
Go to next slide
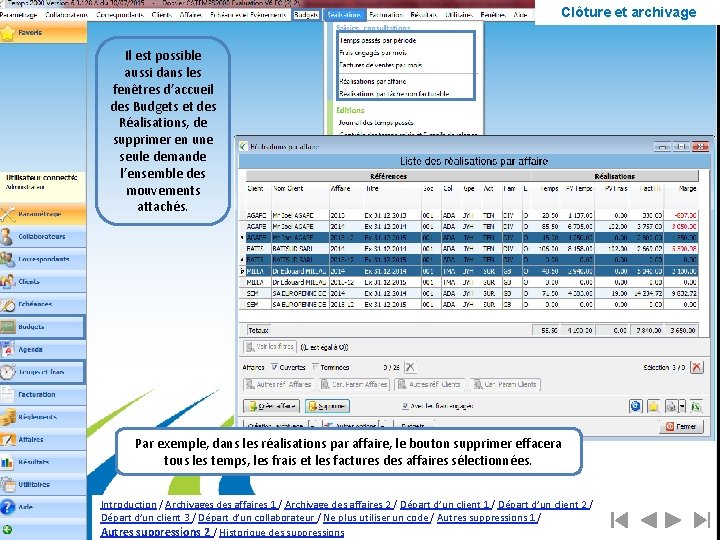coord(673,520)
